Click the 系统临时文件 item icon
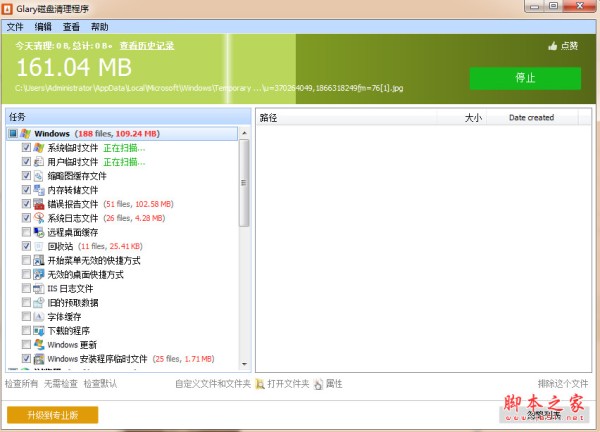 tap(39, 148)
